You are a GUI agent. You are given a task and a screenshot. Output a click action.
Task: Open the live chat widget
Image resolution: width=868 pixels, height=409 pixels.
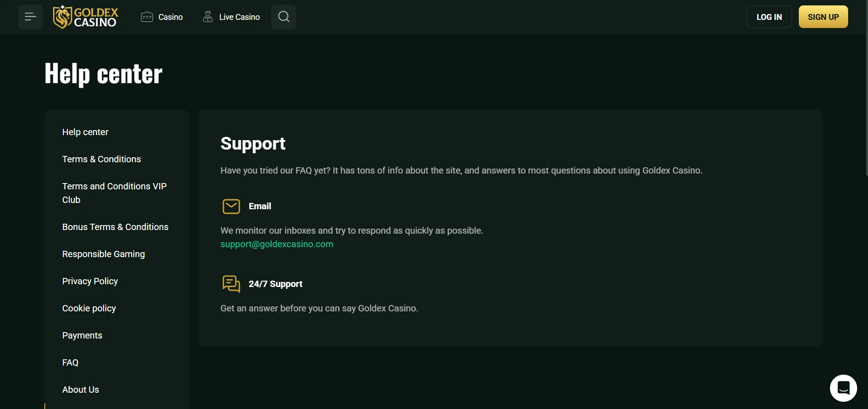click(843, 388)
